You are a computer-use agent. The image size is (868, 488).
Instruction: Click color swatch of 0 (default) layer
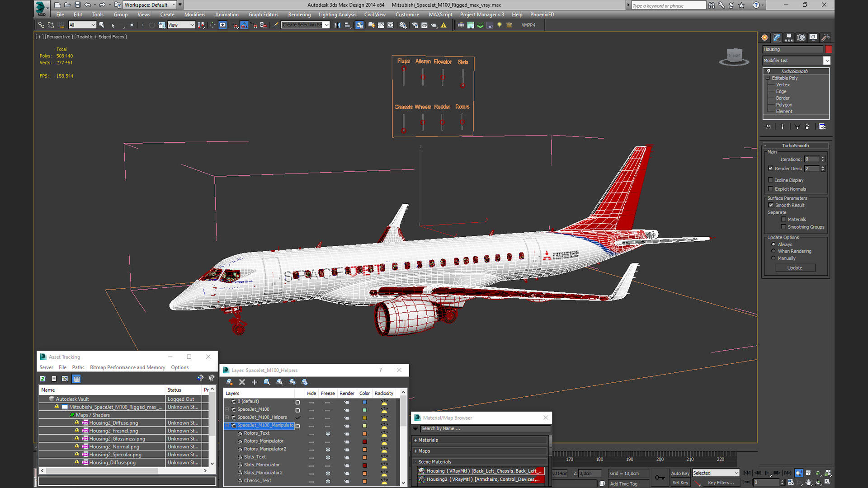click(364, 402)
